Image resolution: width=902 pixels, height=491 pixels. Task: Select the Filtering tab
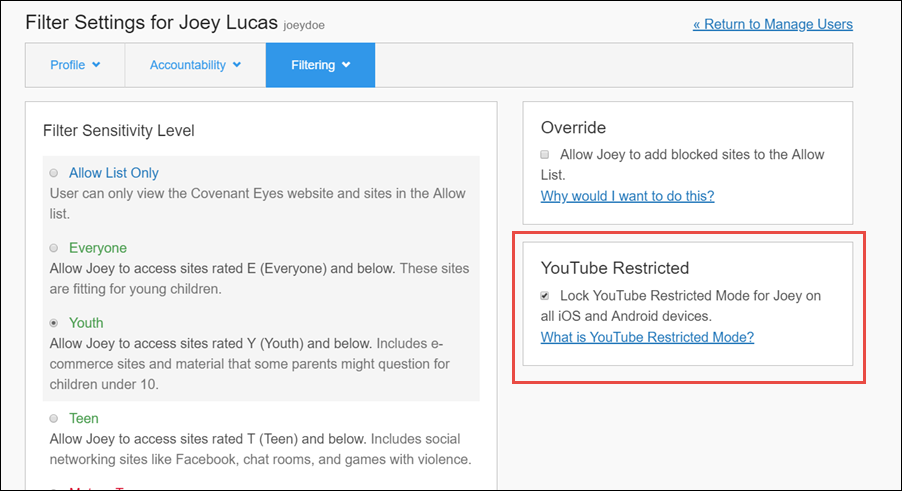[320, 65]
